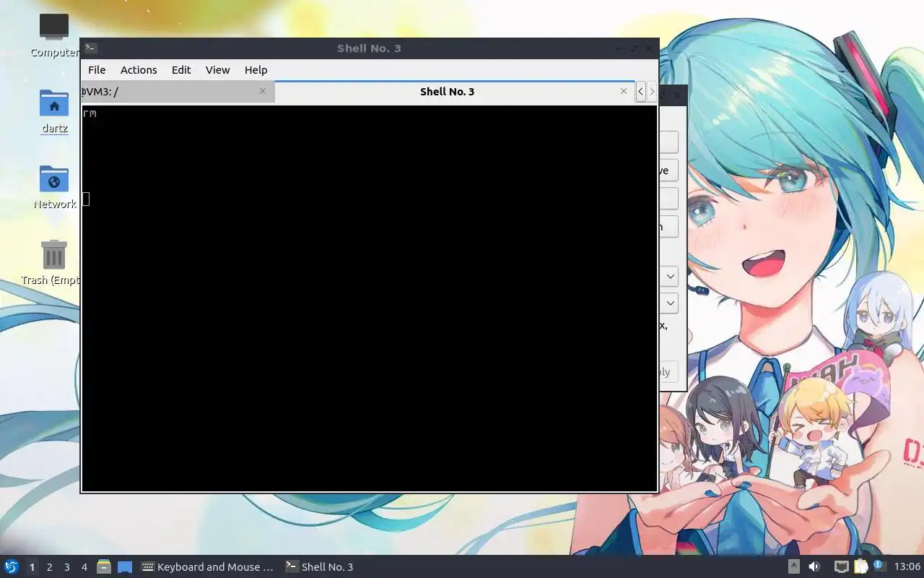
Task: Click the show desktop panel icon
Action: pyautogui.click(x=125, y=566)
